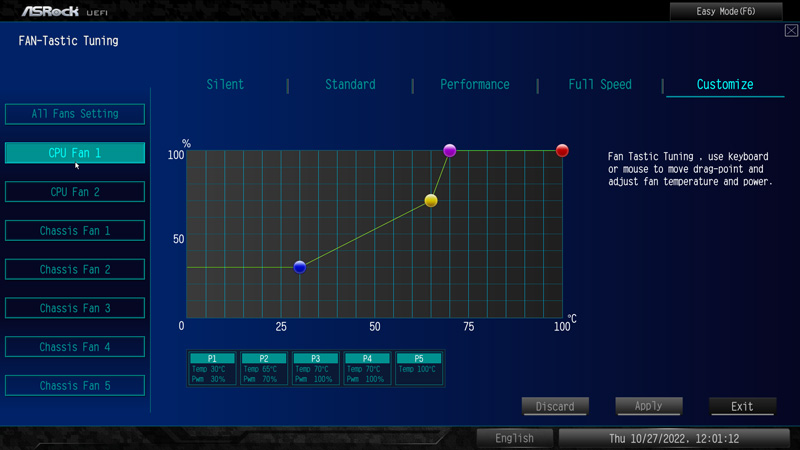Select All Fans Setting

click(x=75, y=114)
